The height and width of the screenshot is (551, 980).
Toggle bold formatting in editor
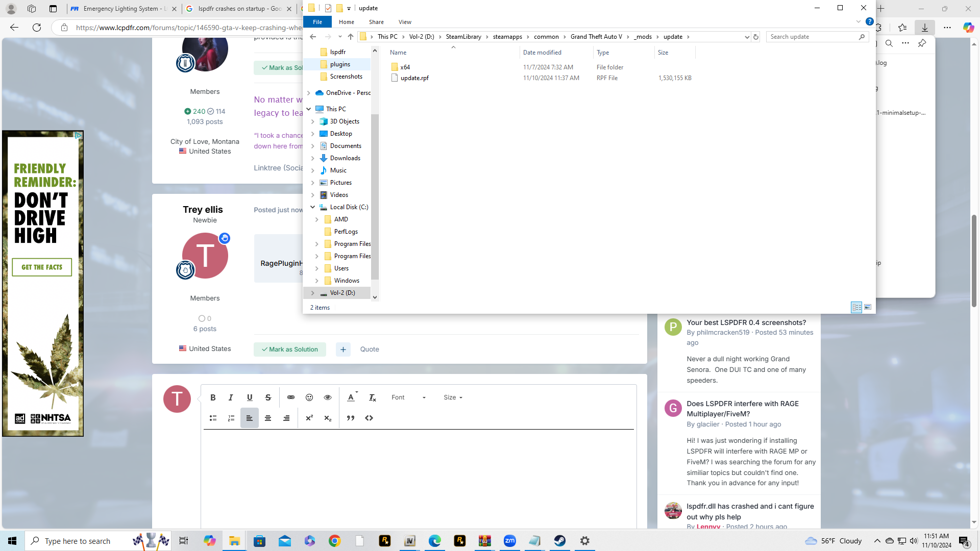(x=213, y=397)
